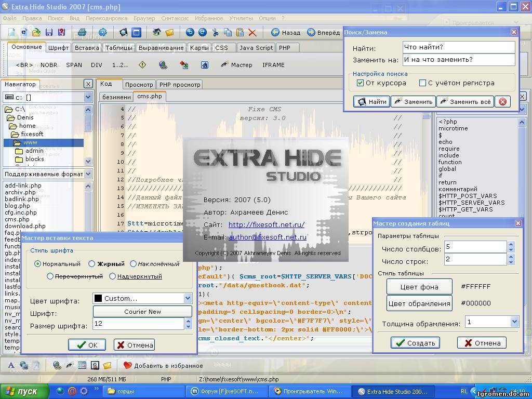Expand Поддерживаемые формат dropdown
The image size is (532, 399).
click(x=88, y=174)
